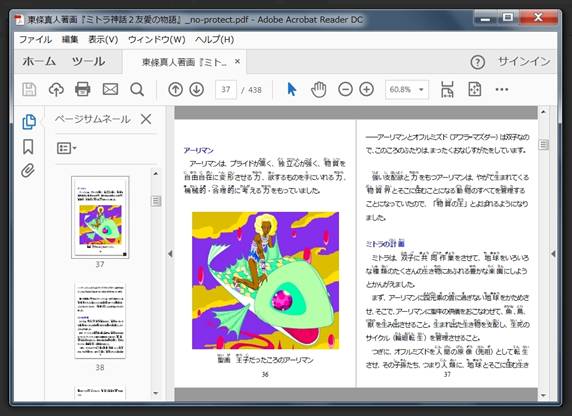Click アーリマン heading text
The height and width of the screenshot is (416, 572).
198,150
